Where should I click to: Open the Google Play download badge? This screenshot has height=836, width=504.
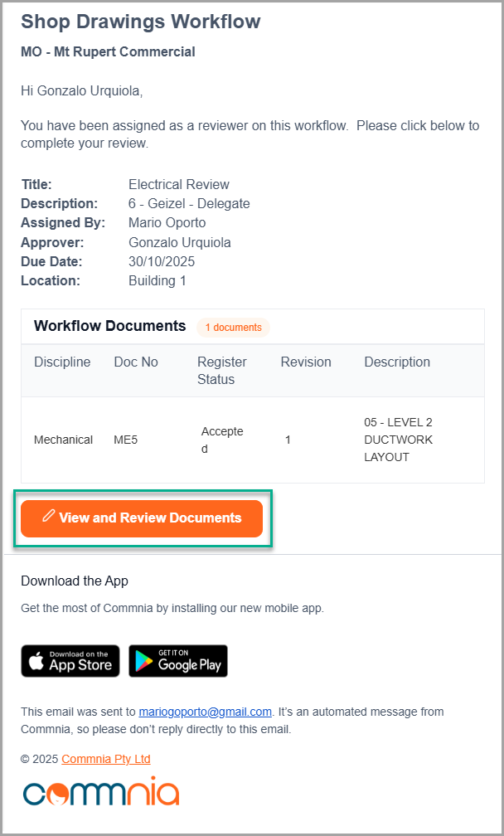click(x=178, y=661)
